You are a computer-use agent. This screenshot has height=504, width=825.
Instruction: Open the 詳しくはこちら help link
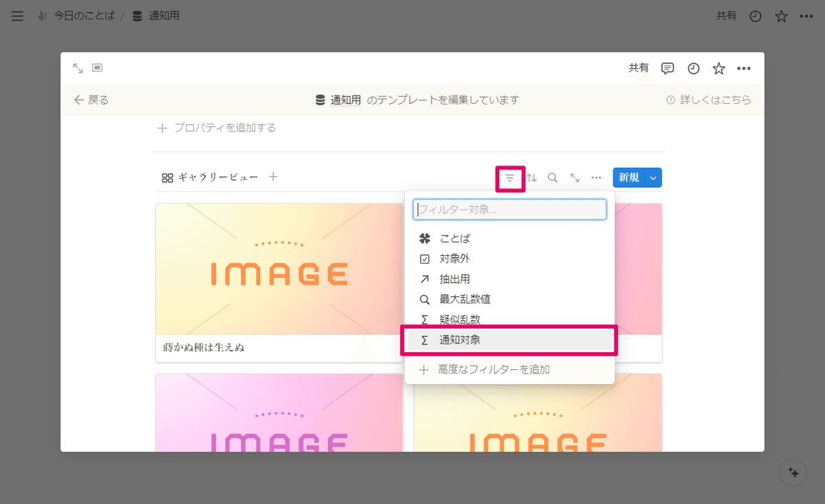click(x=708, y=100)
